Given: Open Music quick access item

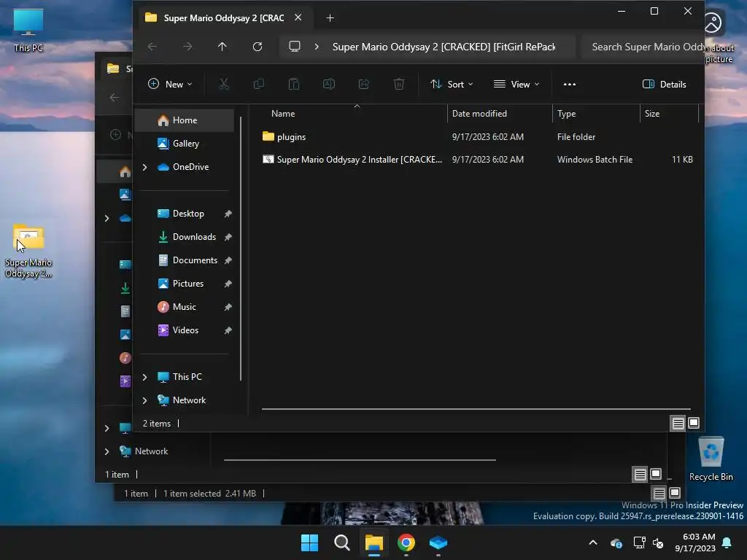Looking at the screenshot, I should [x=185, y=307].
